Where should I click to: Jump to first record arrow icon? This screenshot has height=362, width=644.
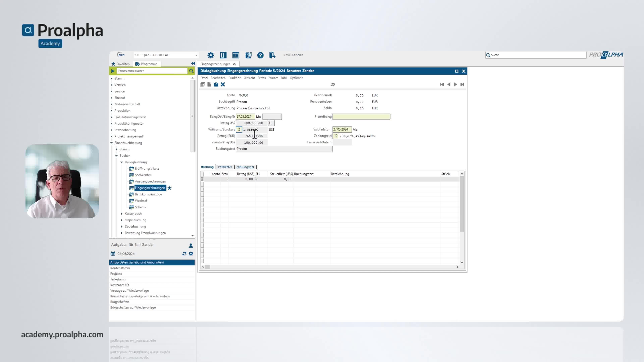click(442, 84)
